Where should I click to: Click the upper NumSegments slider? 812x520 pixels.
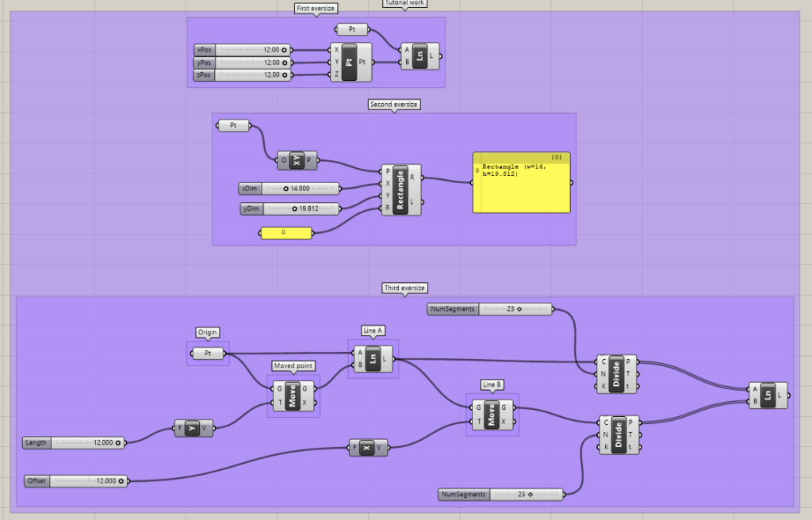click(x=490, y=308)
